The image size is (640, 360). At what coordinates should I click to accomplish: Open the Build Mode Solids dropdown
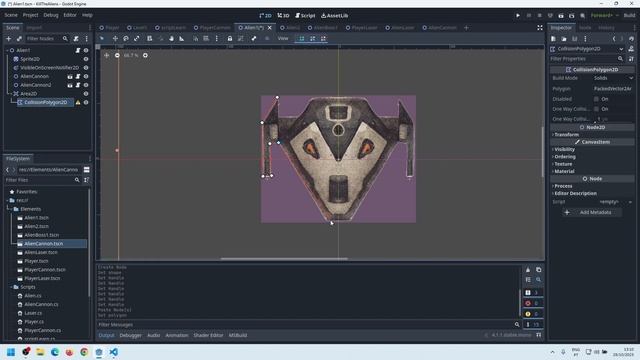click(x=613, y=78)
